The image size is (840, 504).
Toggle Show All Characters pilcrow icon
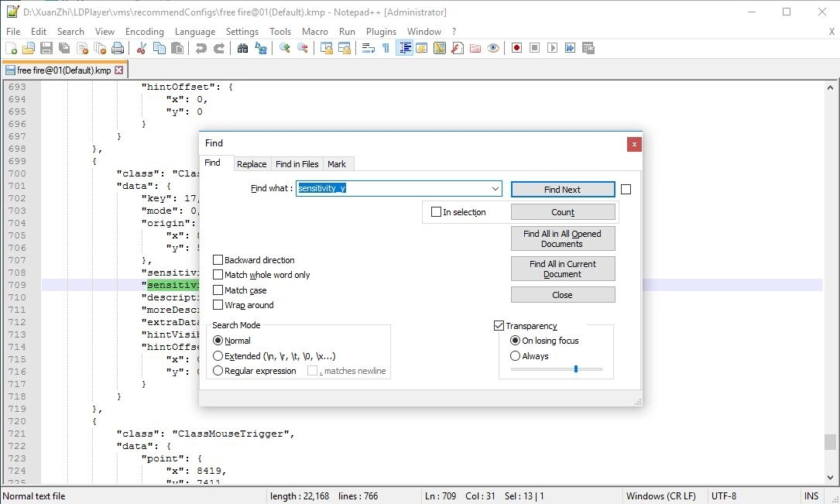(386, 48)
